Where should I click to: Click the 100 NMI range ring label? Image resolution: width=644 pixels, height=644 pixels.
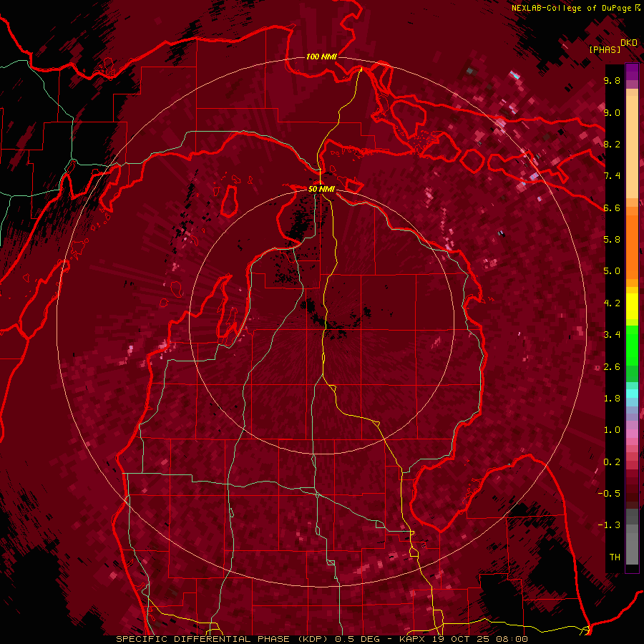[321, 57]
